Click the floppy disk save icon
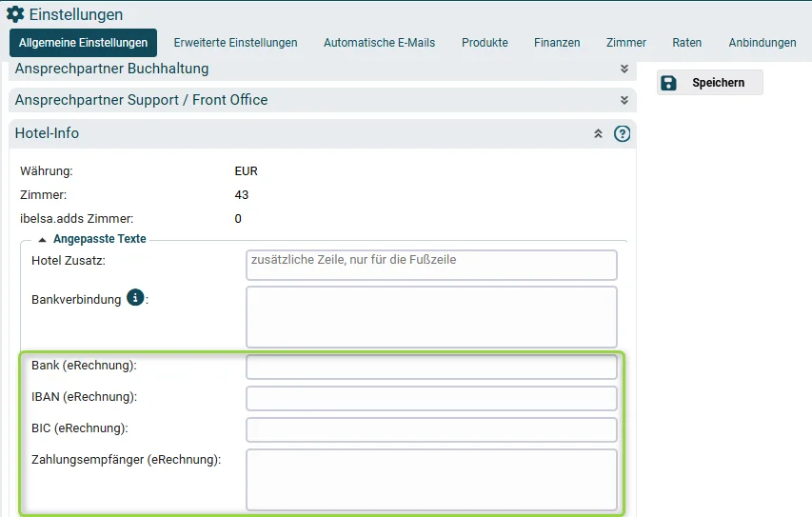Image resolution: width=812 pixels, height=517 pixels. coord(668,83)
